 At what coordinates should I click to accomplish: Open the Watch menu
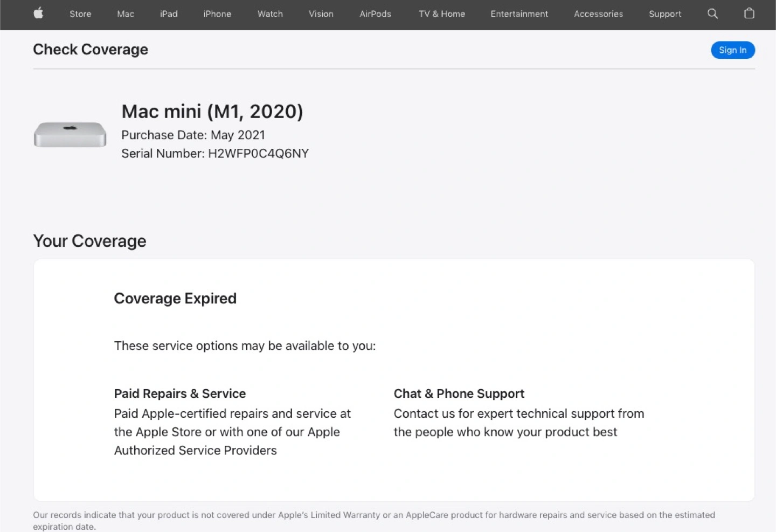270,14
